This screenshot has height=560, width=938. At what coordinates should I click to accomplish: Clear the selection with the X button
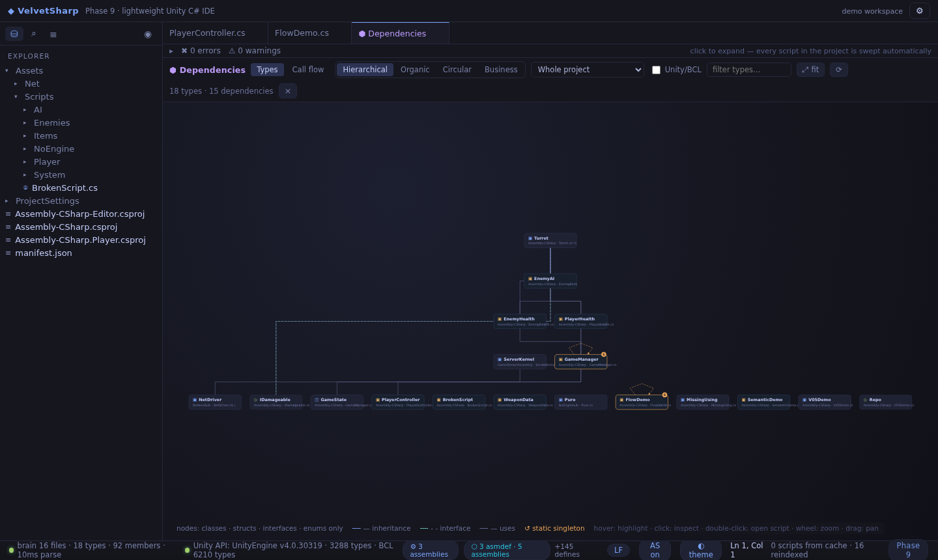(x=288, y=91)
